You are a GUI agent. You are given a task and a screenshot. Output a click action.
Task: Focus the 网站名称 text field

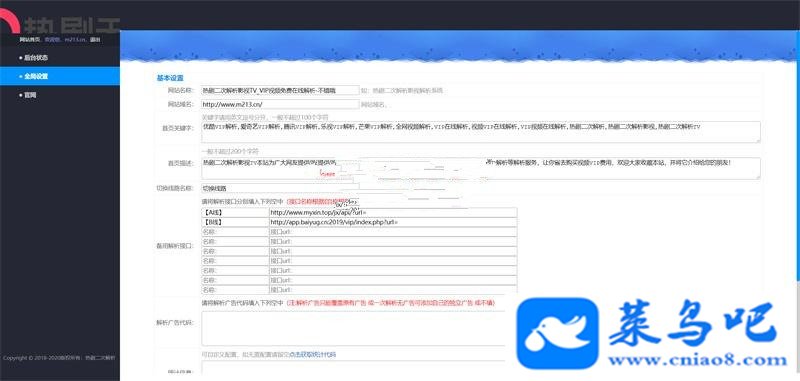tap(280, 90)
